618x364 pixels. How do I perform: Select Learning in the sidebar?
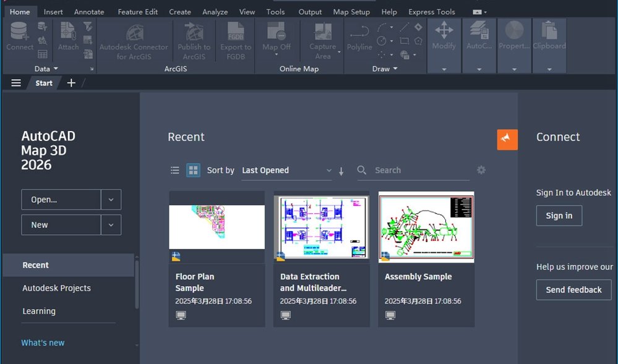(x=39, y=311)
